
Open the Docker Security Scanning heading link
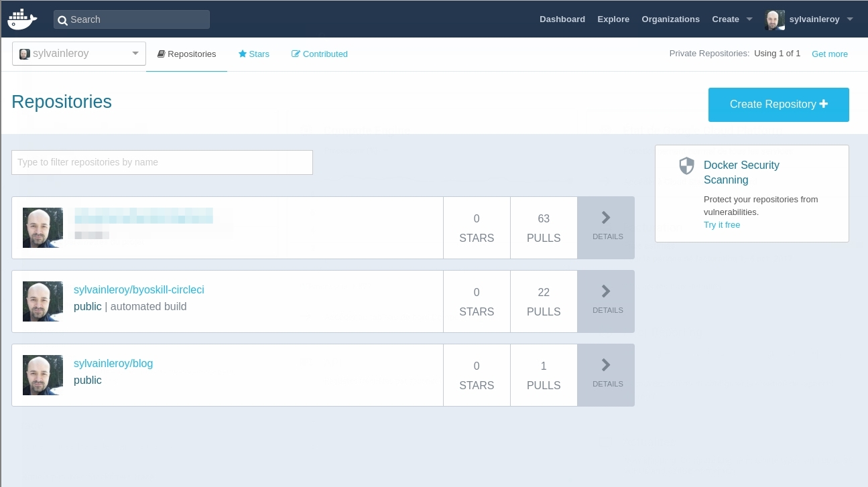[x=741, y=172]
